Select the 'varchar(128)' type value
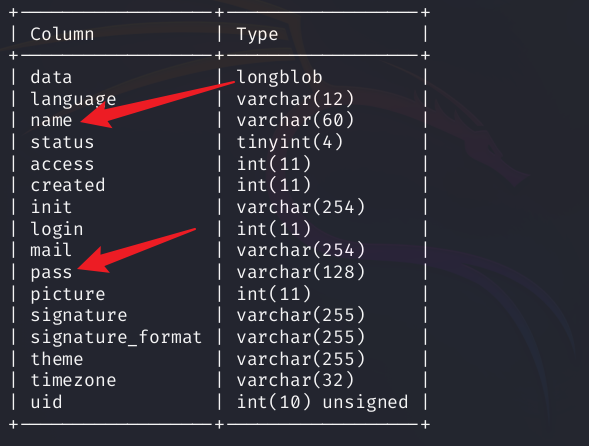The image size is (589, 446). tap(301, 272)
